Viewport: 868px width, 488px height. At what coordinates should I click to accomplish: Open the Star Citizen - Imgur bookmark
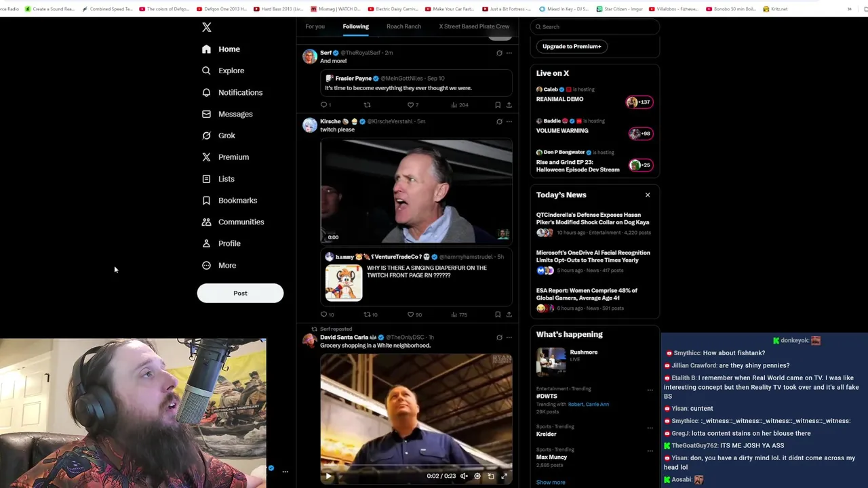coord(620,9)
